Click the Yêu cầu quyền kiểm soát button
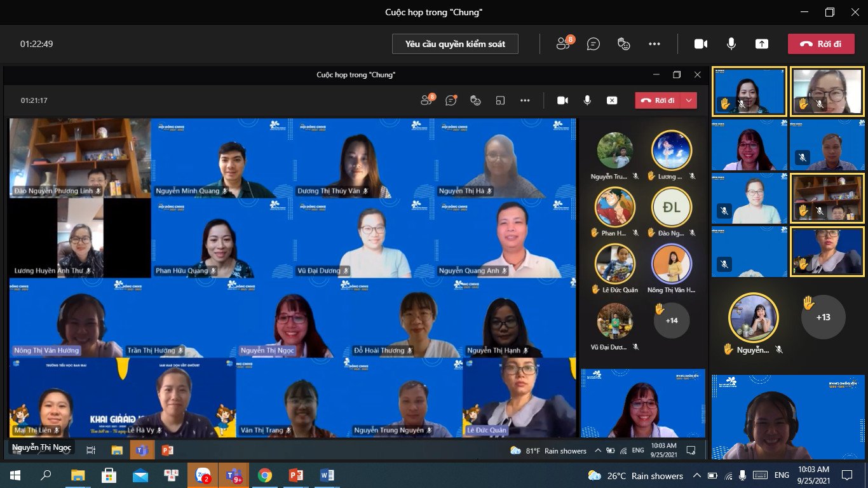The image size is (868, 488). click(x=455, y=44)
